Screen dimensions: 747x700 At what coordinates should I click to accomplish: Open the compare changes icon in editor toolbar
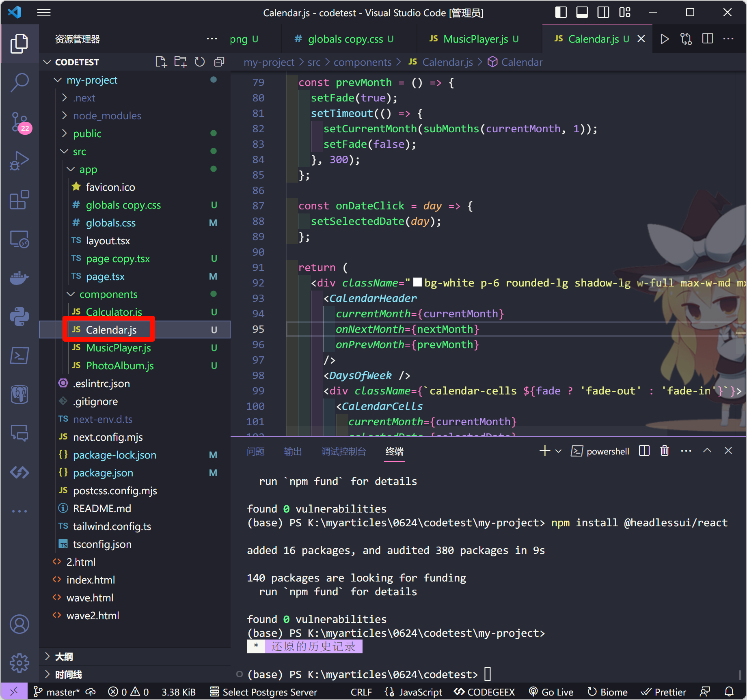click(x=686, y=39)
